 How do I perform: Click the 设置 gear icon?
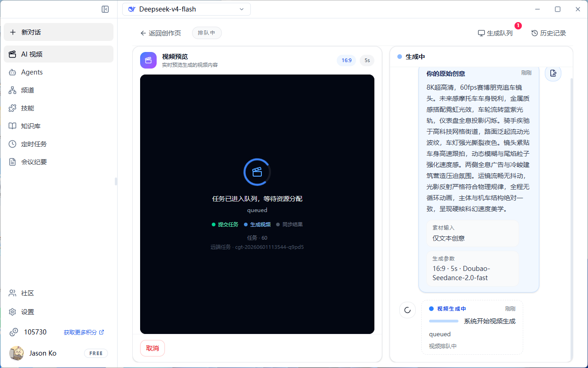click(13, 312)
